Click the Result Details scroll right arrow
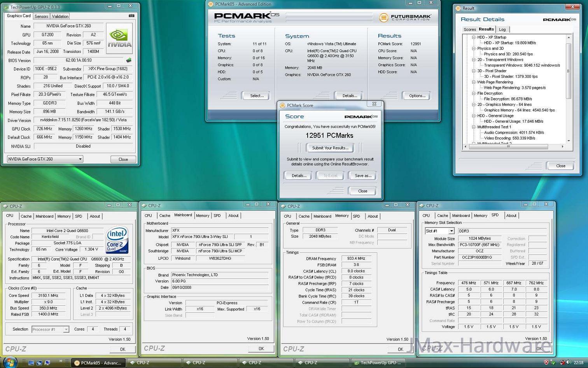Image resolution: width=588 pixels, height=368 pixels. [x=563, y=147]
